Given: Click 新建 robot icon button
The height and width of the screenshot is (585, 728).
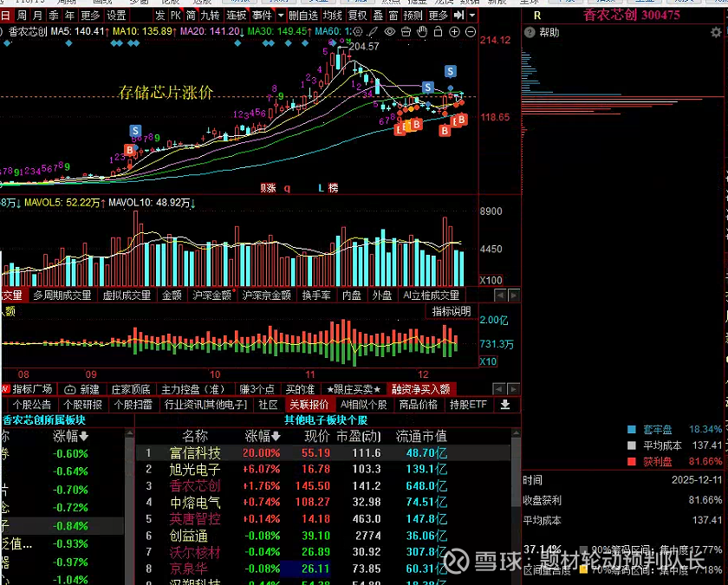Looking at the screenshot, I should 81,389.
